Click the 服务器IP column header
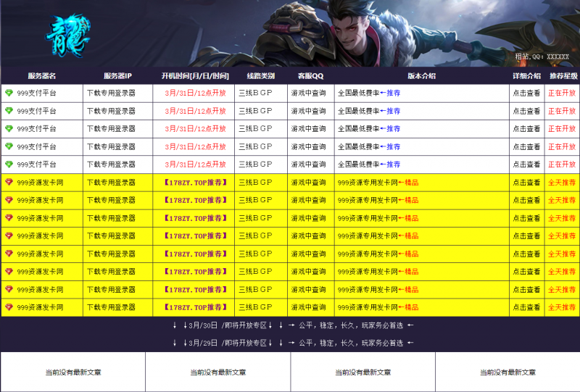 pyautogui.click(x=117, y=76)
